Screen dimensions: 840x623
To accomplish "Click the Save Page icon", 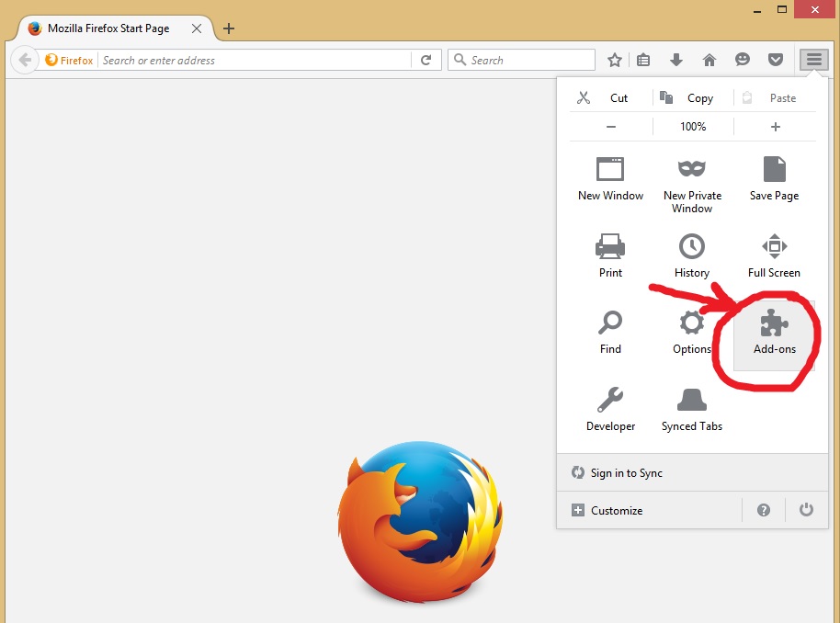I will pyautogui.click(x=774, y=169).
